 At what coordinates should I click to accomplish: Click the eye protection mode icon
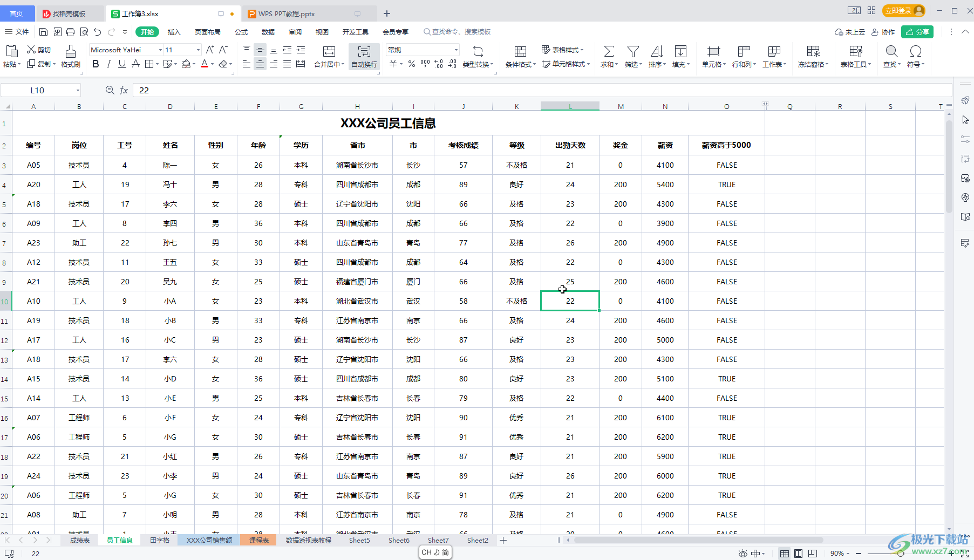[743, 554]
